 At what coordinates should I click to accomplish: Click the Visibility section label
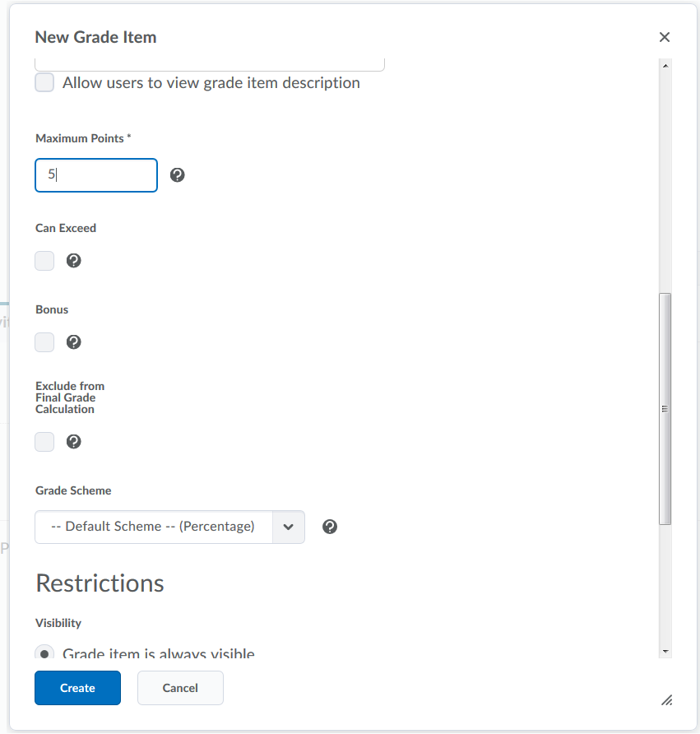click(58, 623)
